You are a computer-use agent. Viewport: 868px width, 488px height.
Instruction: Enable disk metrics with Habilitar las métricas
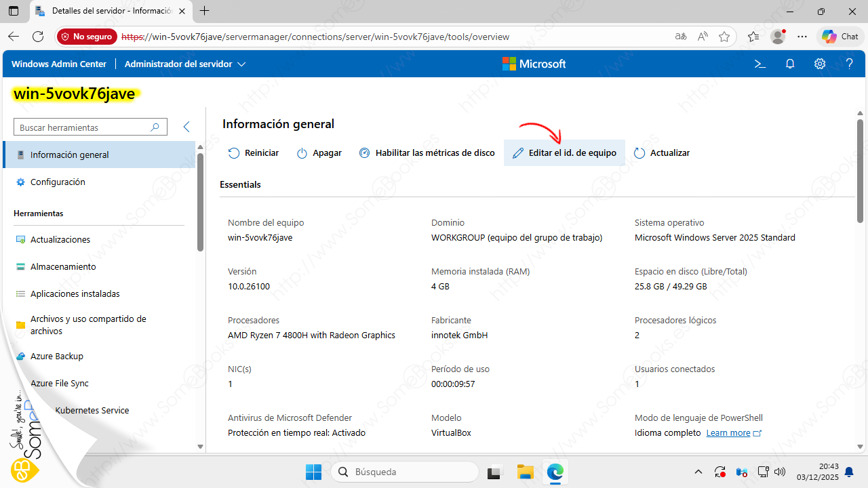[427, 153]
